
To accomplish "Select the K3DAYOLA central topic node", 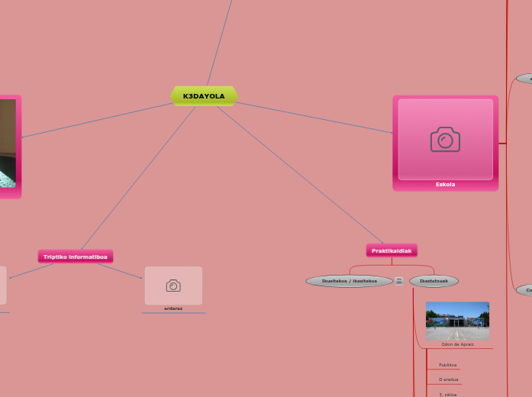I will (204, 96).
